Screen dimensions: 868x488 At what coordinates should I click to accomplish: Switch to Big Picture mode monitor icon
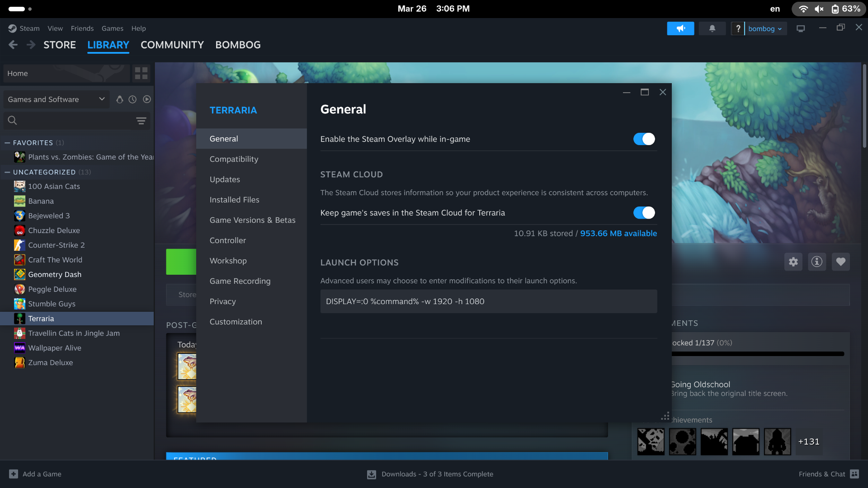(801, 28)
